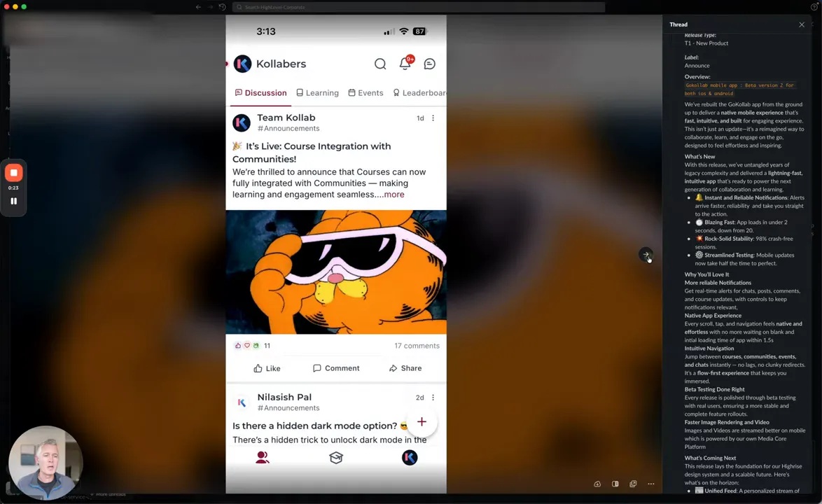Open the Garfield sunglasses image

coord(336,272)
